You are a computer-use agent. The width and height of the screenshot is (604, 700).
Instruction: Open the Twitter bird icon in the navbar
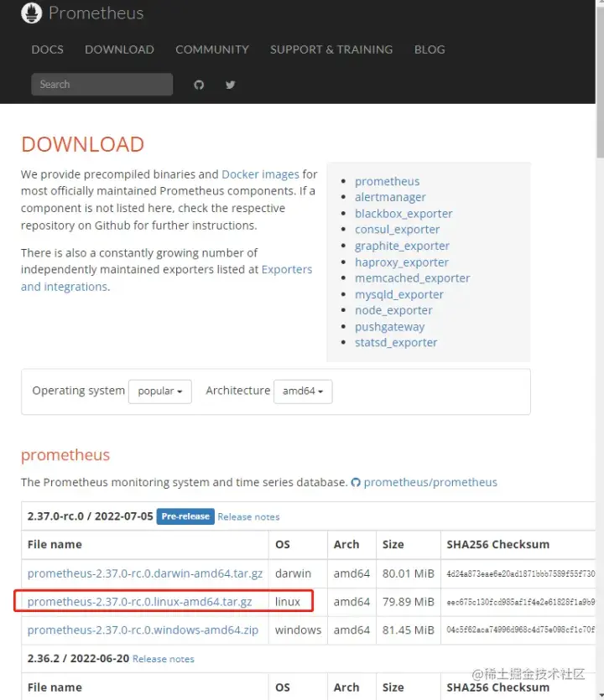pyautogui.click(x=230, y=85)
